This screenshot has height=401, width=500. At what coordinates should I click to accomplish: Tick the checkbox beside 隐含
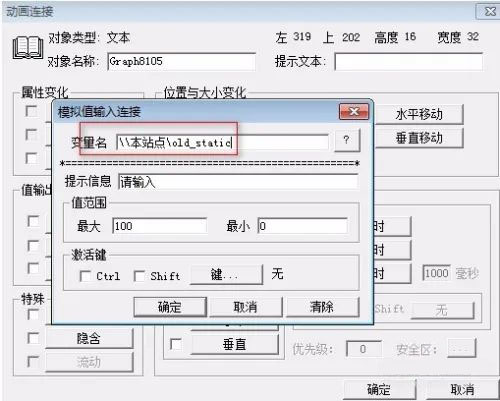click(33, 338)
